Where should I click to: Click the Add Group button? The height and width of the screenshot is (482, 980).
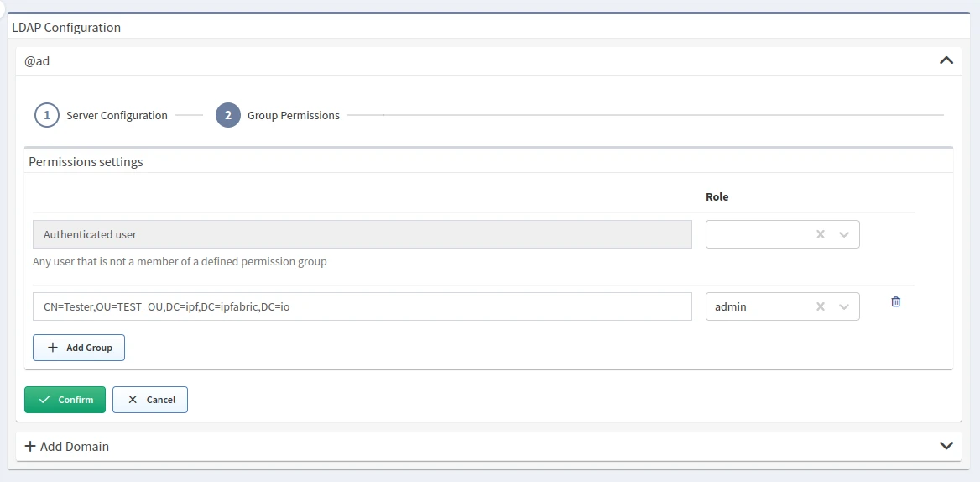(79, 348)
